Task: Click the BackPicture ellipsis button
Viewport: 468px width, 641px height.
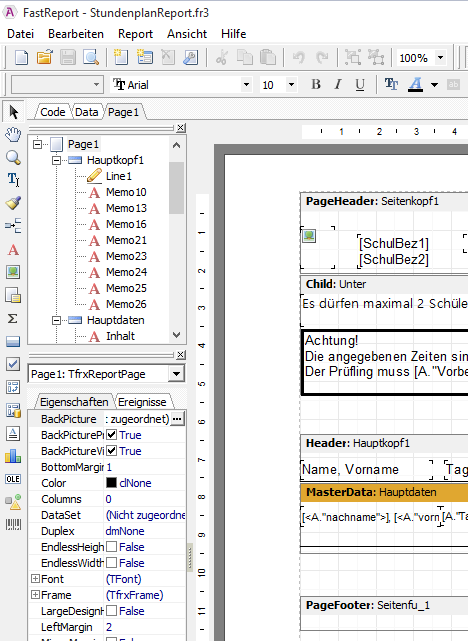Action: pyautogui.click(x=177, y=419)
